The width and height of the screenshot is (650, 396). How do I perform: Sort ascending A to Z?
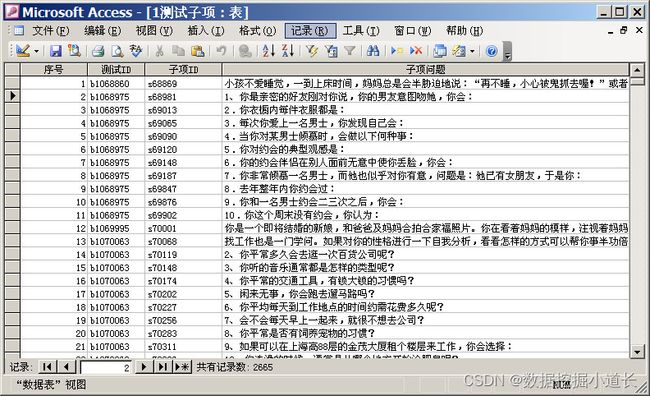(x=269, y=51)
